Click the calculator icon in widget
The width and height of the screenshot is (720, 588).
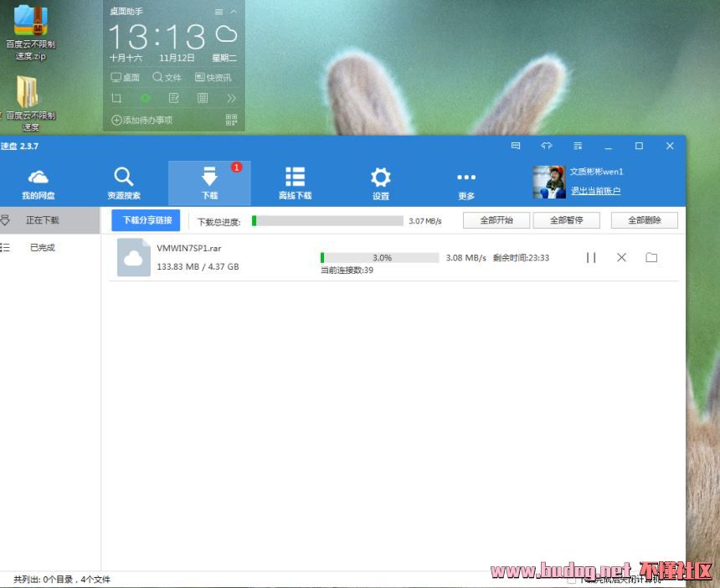click(x=203, y=98)
